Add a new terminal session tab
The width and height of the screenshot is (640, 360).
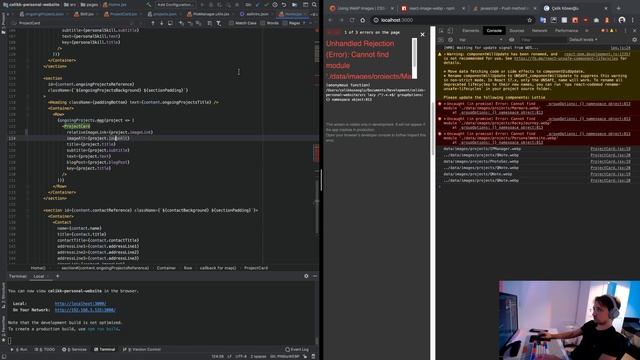(58, 276)
